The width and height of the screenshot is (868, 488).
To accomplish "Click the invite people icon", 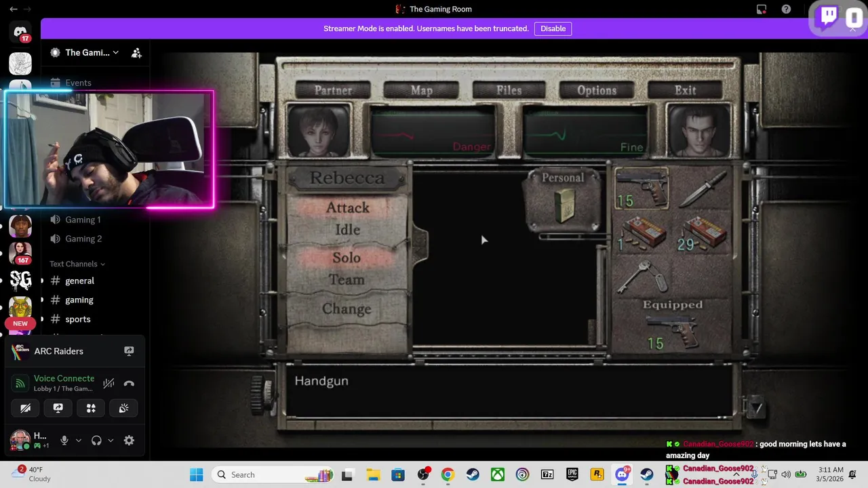I will pyautogui.click(x=136, y=53).
